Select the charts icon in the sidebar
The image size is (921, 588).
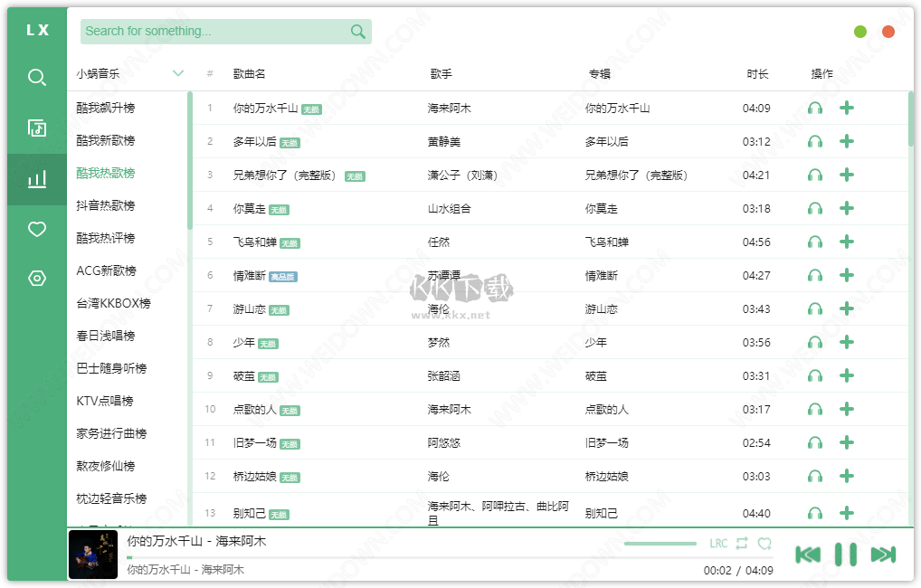[36, 178]
